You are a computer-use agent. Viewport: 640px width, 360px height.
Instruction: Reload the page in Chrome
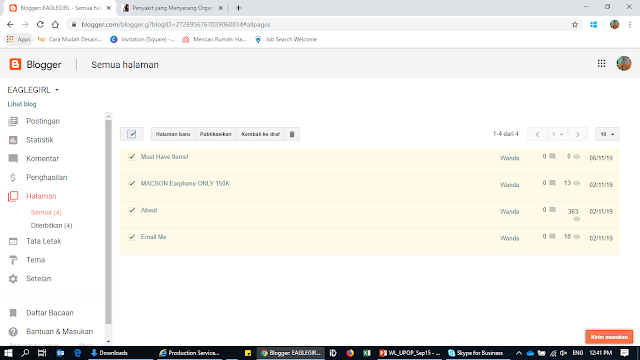[x=40, y=24]
